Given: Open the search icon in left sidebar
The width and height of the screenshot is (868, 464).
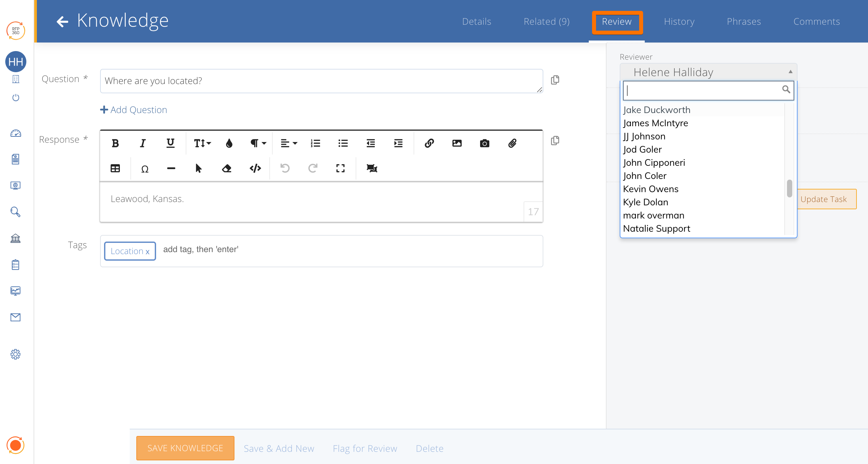Looking at the screenshot, I should 15,212.
